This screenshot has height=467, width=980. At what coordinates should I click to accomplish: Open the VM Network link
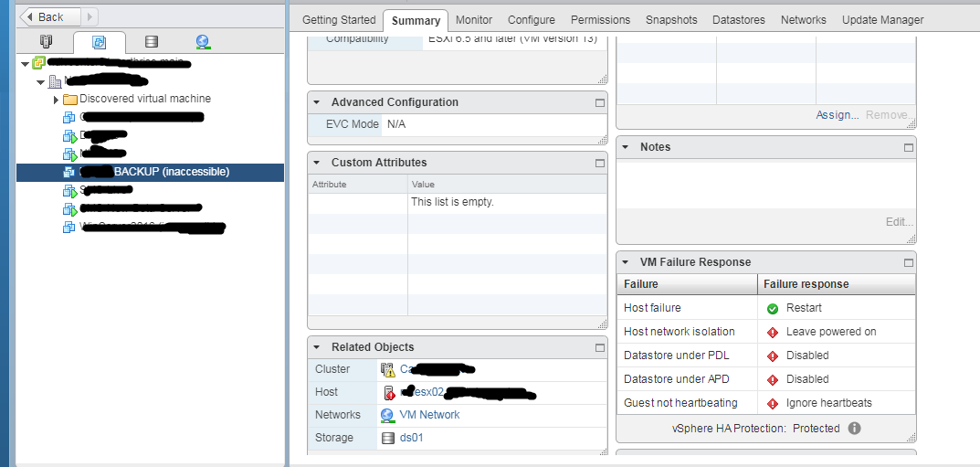429,415
